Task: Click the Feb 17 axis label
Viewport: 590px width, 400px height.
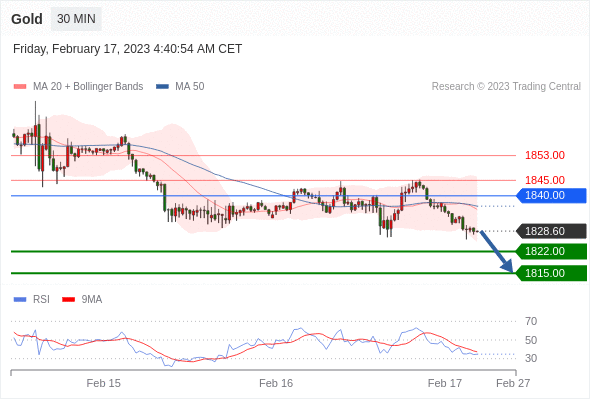Action: pos(445,383)
